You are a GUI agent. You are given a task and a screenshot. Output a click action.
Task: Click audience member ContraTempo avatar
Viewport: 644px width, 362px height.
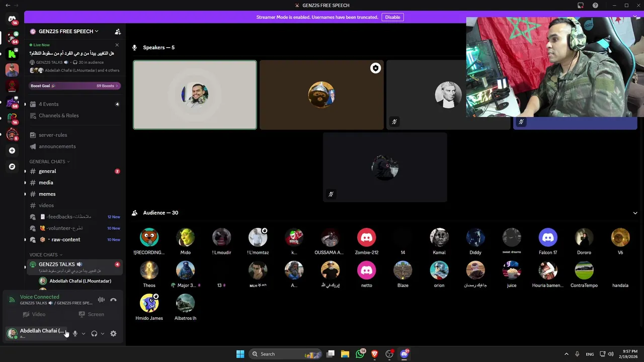pyautogui.click(x=584, y=270)
